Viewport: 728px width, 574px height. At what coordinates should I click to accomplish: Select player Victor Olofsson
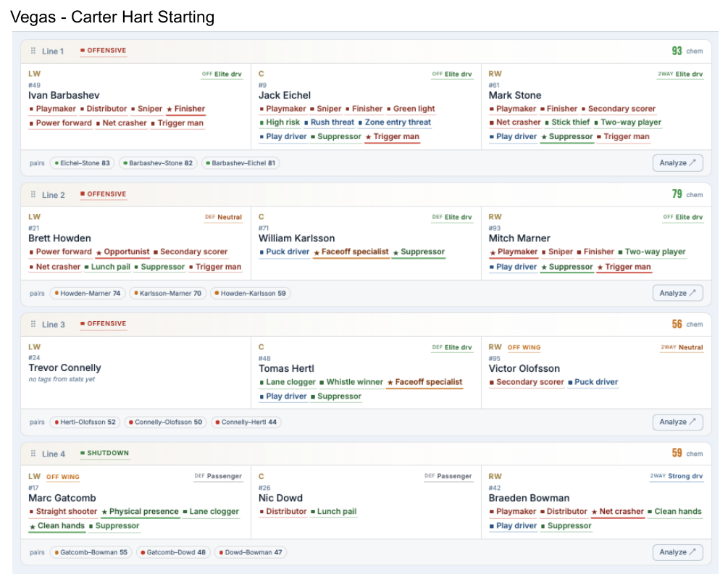[524, 368]
